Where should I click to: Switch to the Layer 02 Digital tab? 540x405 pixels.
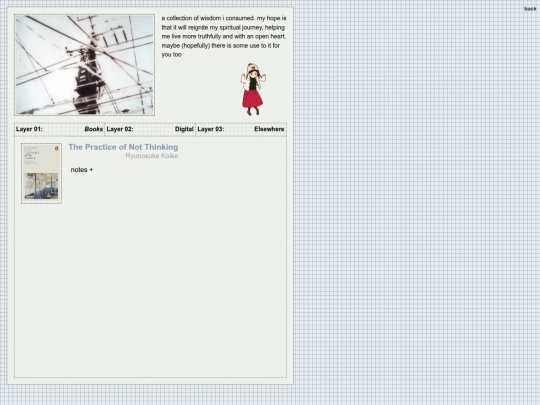(x=150, y=129)
